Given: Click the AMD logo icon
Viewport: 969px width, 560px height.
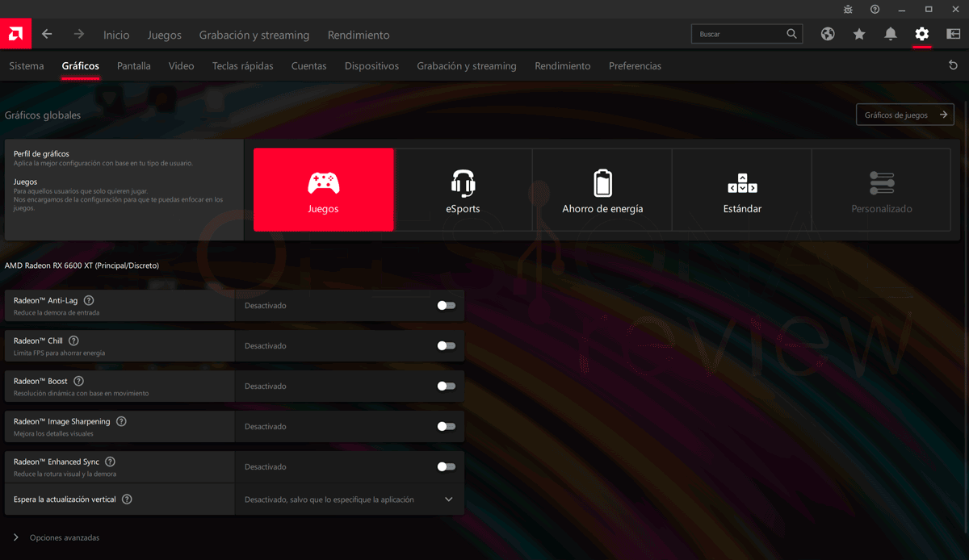Looking at the screenshot, I should click(x=15, y=34).
